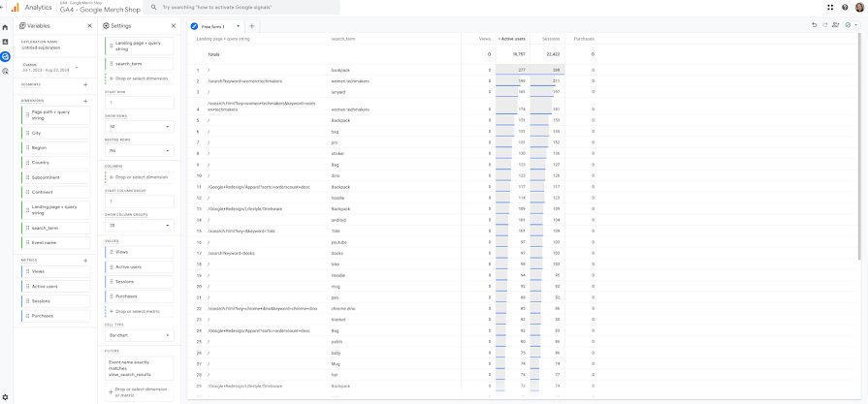Open the Google apps grid icon

(830, 7)
